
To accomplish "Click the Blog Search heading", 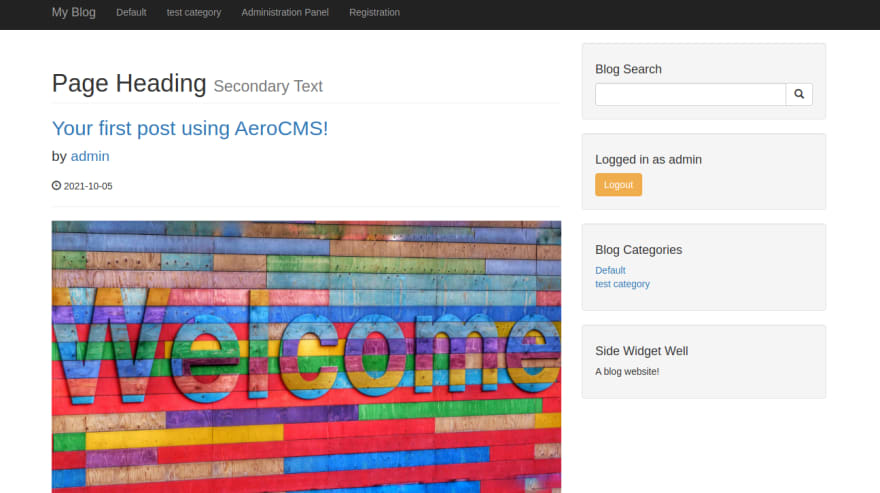I will pyautogui.click(x=628, y=69).
